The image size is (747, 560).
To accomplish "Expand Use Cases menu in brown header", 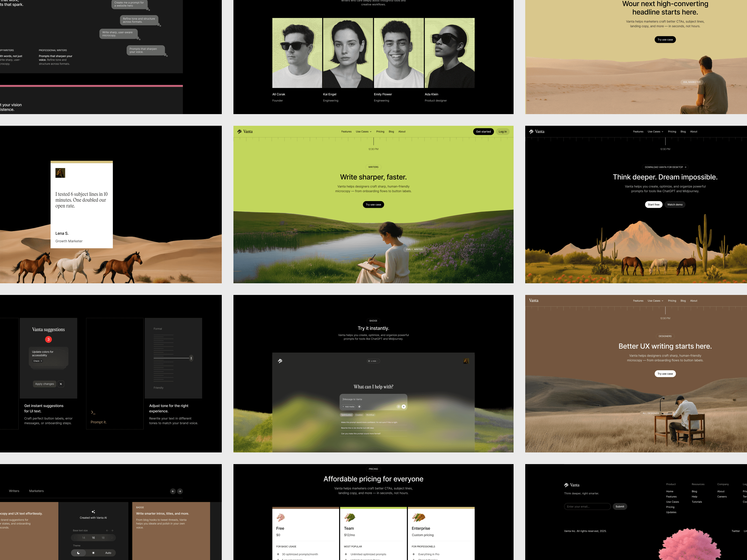I will 655,301.
